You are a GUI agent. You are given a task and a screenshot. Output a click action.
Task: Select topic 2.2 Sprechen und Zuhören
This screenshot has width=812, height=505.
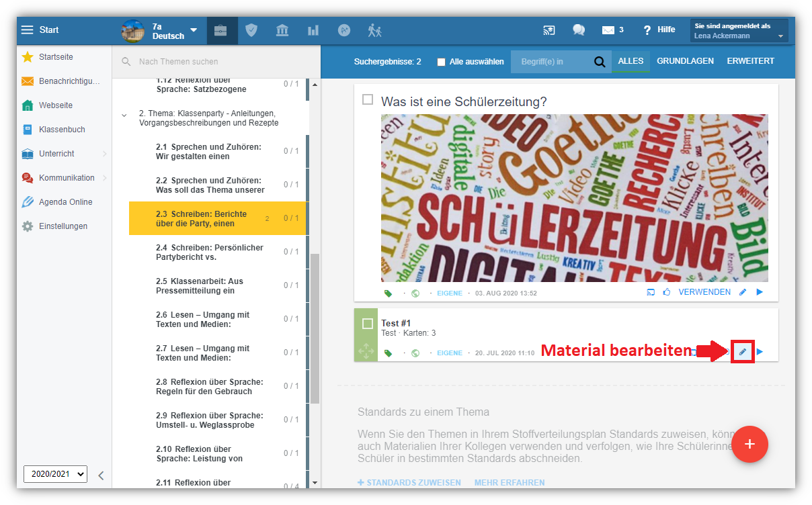[218, 185]
